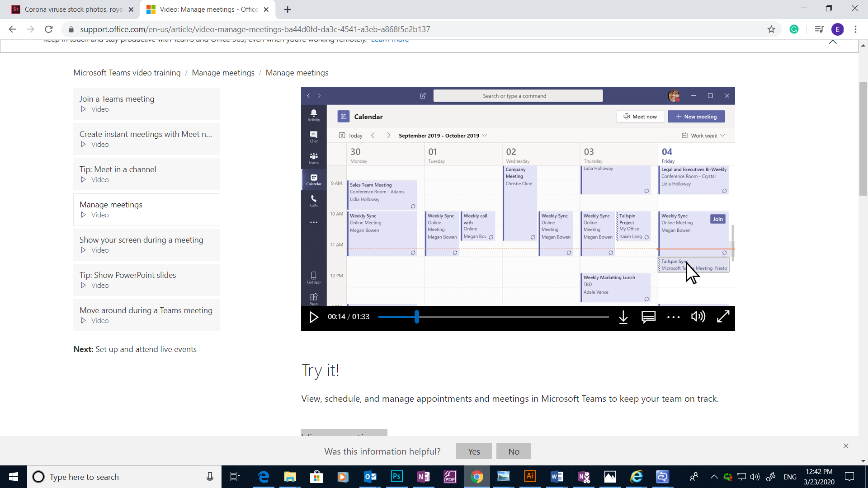
Task: Open purple OneNote icon beside Photoshop in taskbar
Action: (424, 477)
